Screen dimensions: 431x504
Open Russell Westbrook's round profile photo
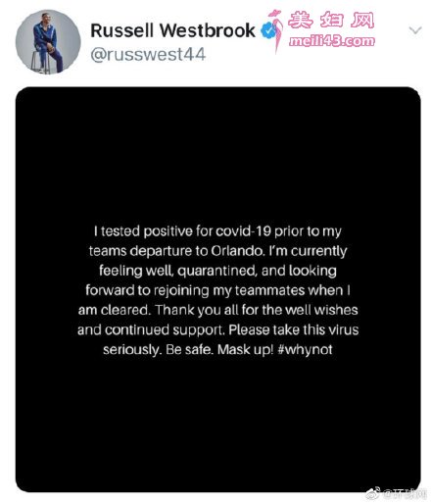pos(48,41)
